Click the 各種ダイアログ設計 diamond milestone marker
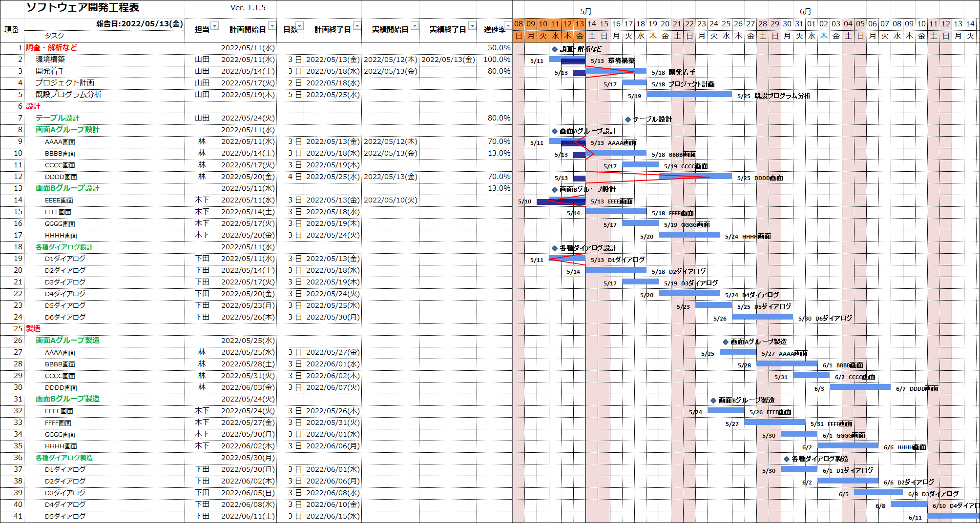 click(555, 248)
